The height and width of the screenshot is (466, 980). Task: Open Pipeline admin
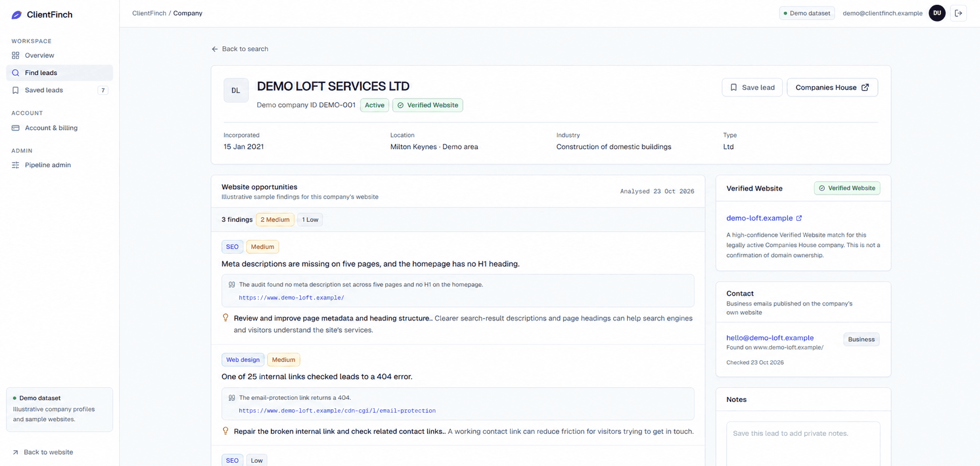[59, 165]
